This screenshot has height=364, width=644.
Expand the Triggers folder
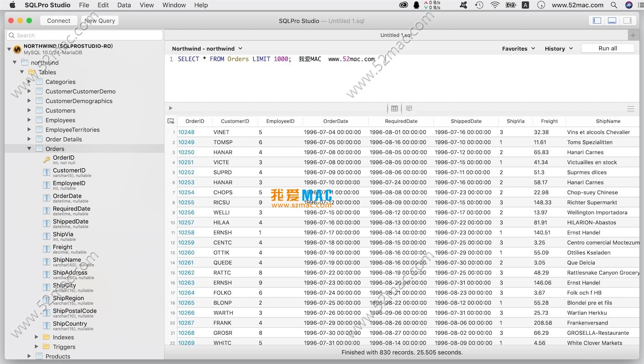36,347
